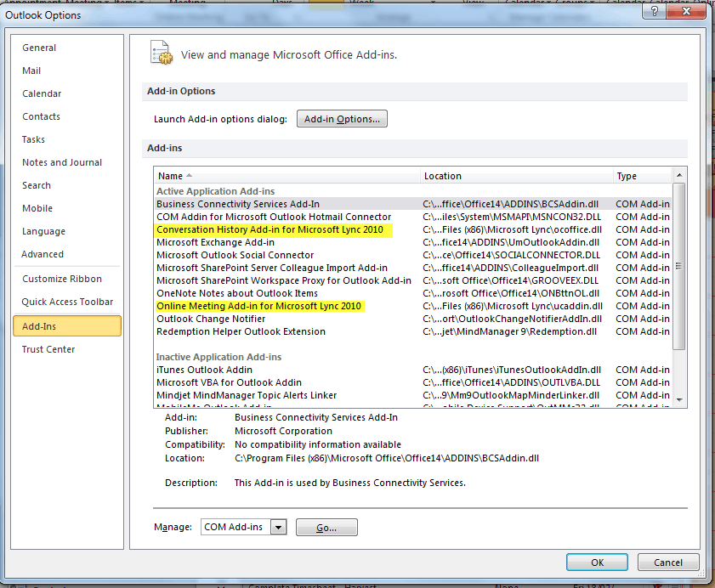The width and height of the screenshot is (715, 588).
Task: Click the Active Application Add-ins group heading
Action: [215, 191]
